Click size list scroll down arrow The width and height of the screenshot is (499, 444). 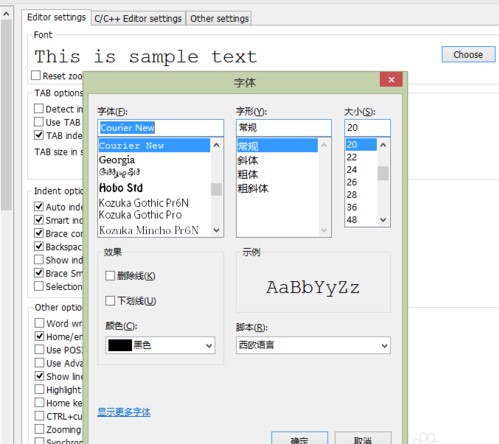click(383, 220)
